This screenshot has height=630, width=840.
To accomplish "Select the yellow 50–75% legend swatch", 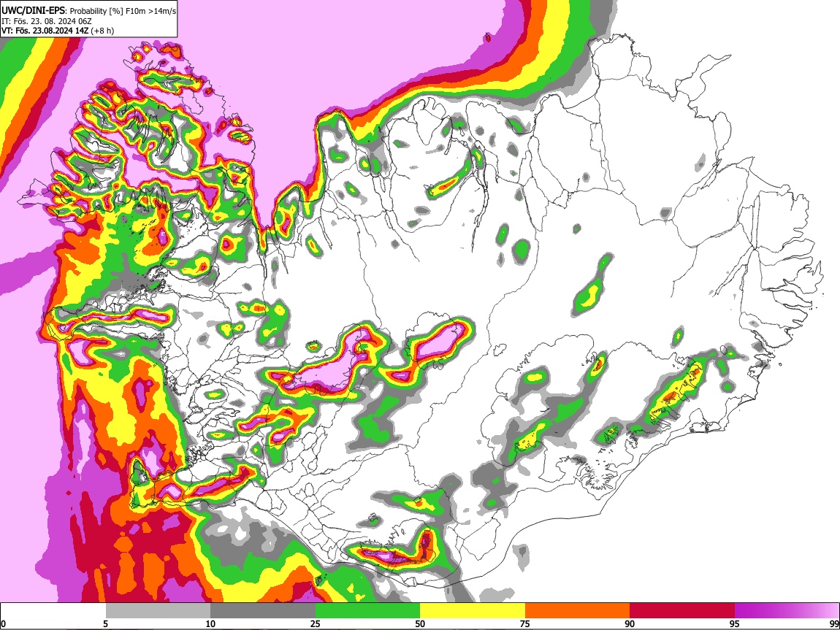I will coord(473,611).
